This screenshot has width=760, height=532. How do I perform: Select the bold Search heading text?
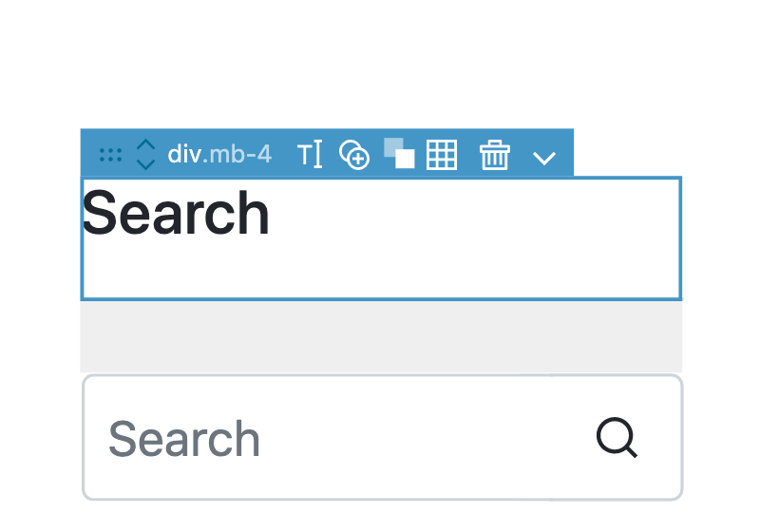coord(176,213)
